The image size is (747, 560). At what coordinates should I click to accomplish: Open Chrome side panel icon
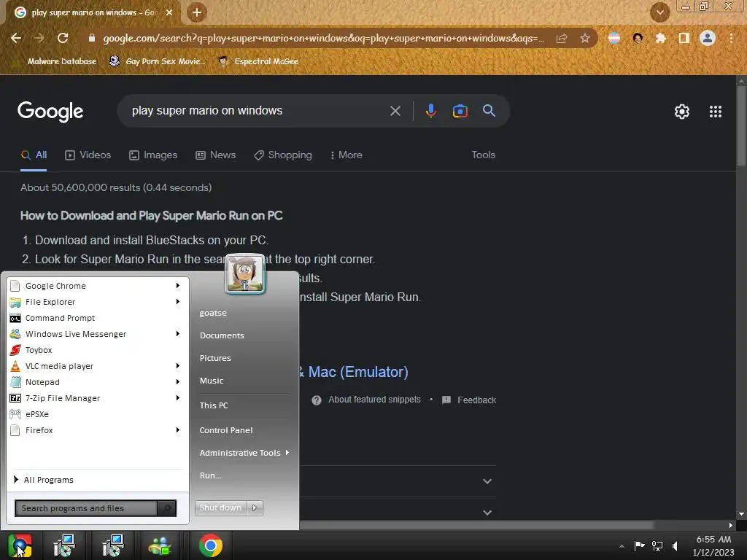coord(684,38)
